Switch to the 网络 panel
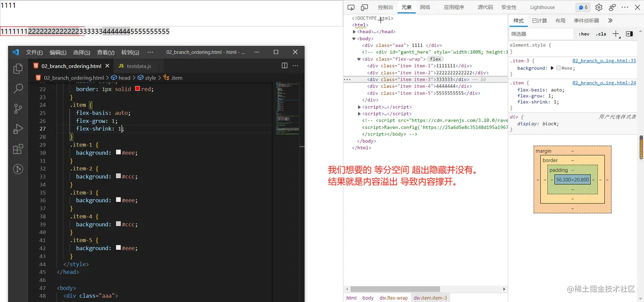The image size is (644, 302). coord(425,7)
